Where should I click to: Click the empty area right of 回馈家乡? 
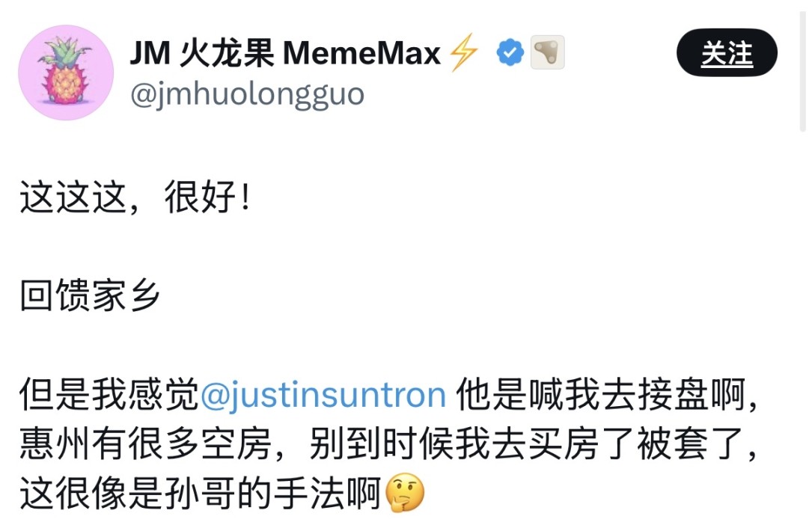coord(466,295)
